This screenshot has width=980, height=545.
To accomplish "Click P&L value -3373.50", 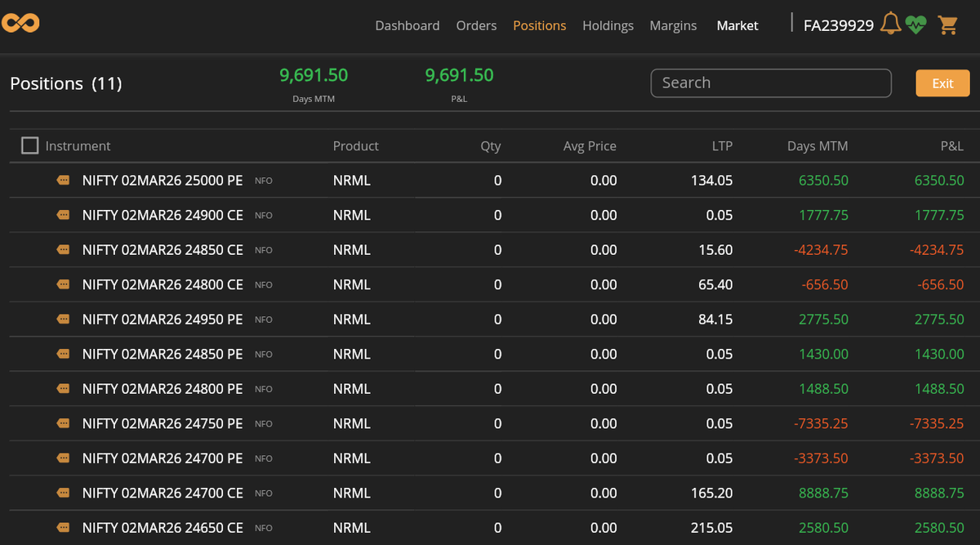I will tap(937, 458).
